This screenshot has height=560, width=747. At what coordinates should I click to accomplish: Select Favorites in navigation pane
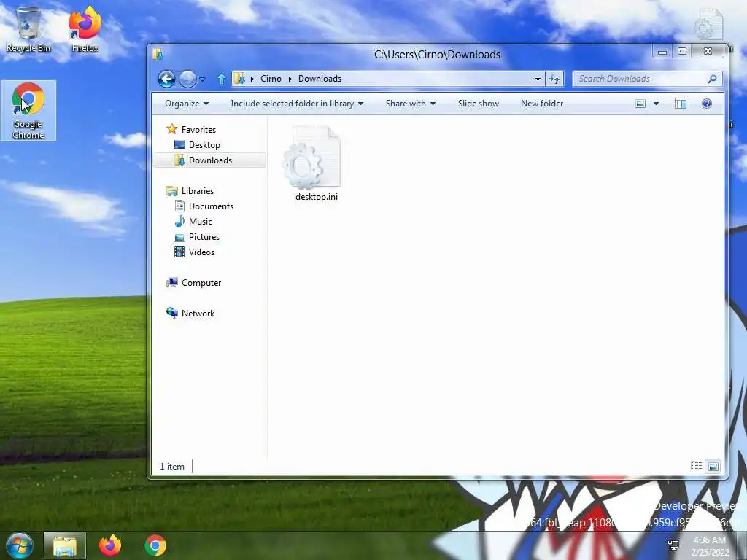click(x=198, y=130)
